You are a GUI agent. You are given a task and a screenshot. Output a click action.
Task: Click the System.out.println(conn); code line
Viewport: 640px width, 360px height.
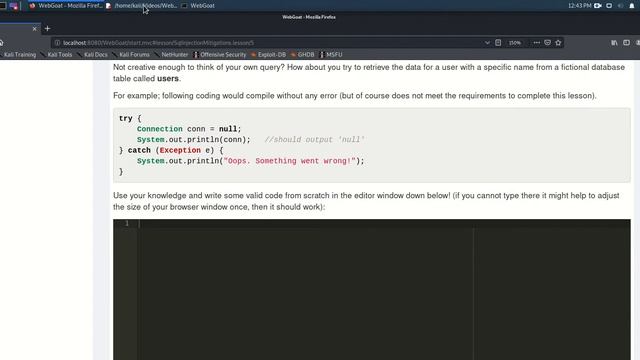[x=194, y=140]
